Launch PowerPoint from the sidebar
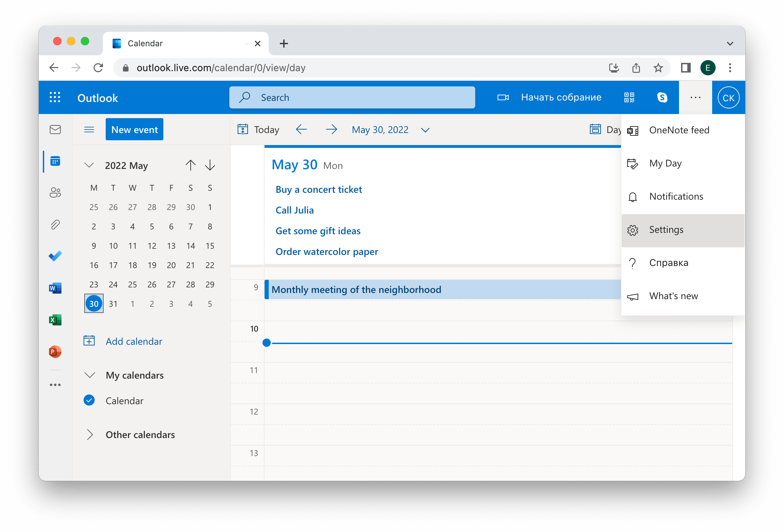 (55, 352)
